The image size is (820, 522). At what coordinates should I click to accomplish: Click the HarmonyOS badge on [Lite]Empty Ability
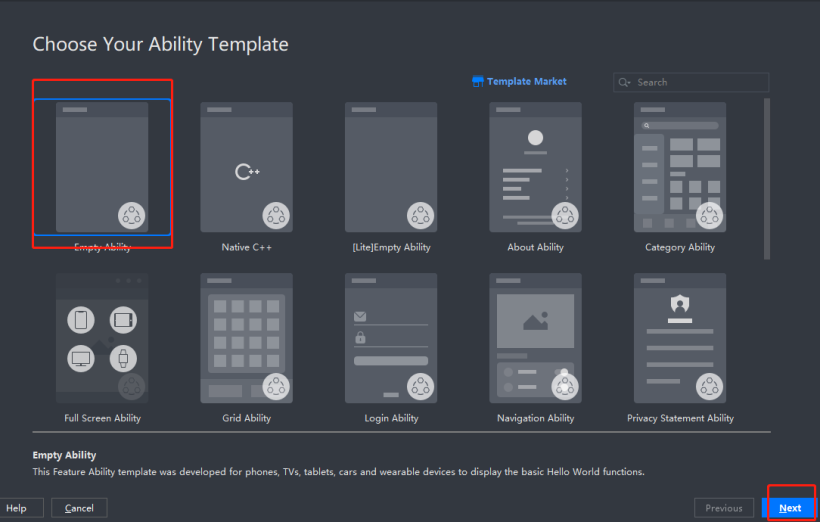coord(420,215)
